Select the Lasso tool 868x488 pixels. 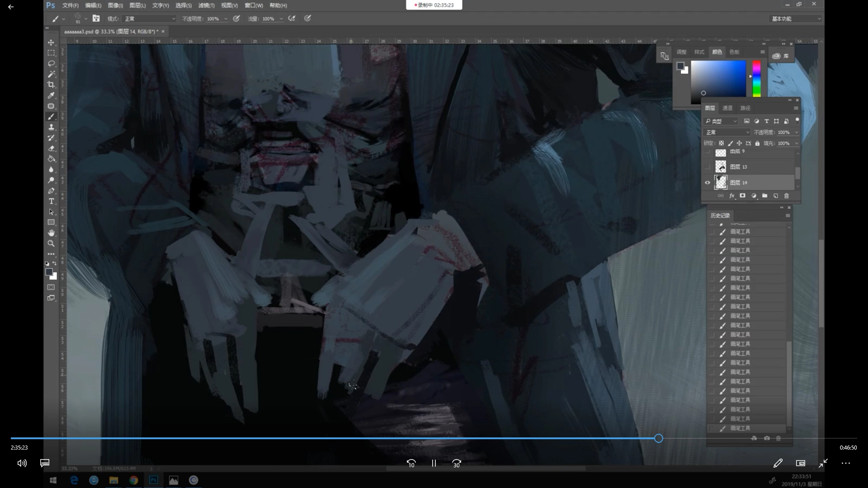pos(51,64)
